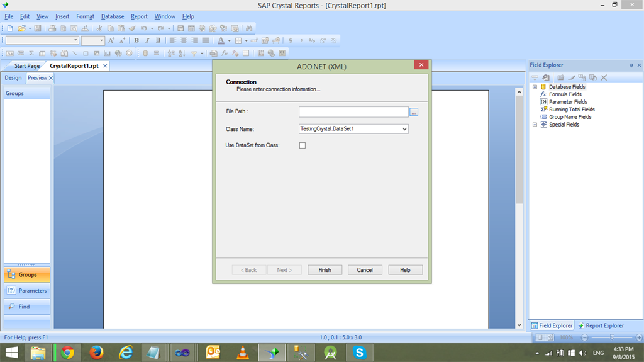
Task: Open the File menu
Action: pyautogui.click(x=9, y=16)
